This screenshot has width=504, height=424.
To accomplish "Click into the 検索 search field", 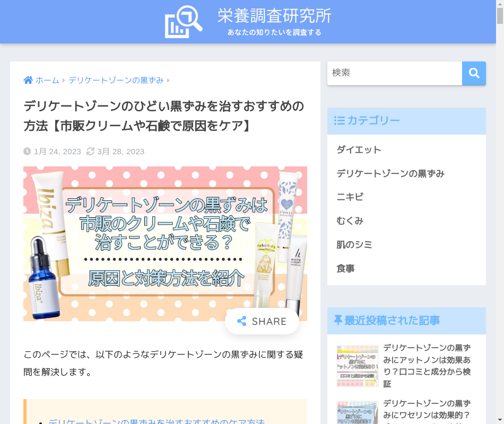I will (x=394, y=73).
